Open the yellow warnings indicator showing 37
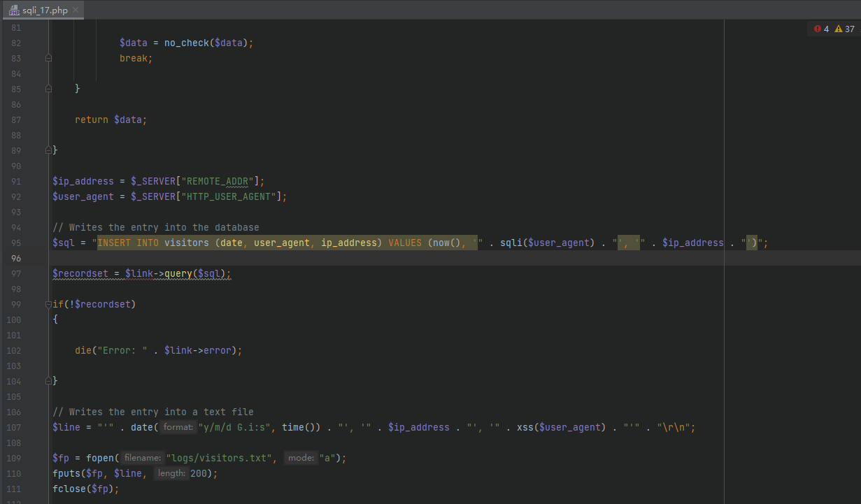This screenshot has width=861, height=504. click(845, 29)
